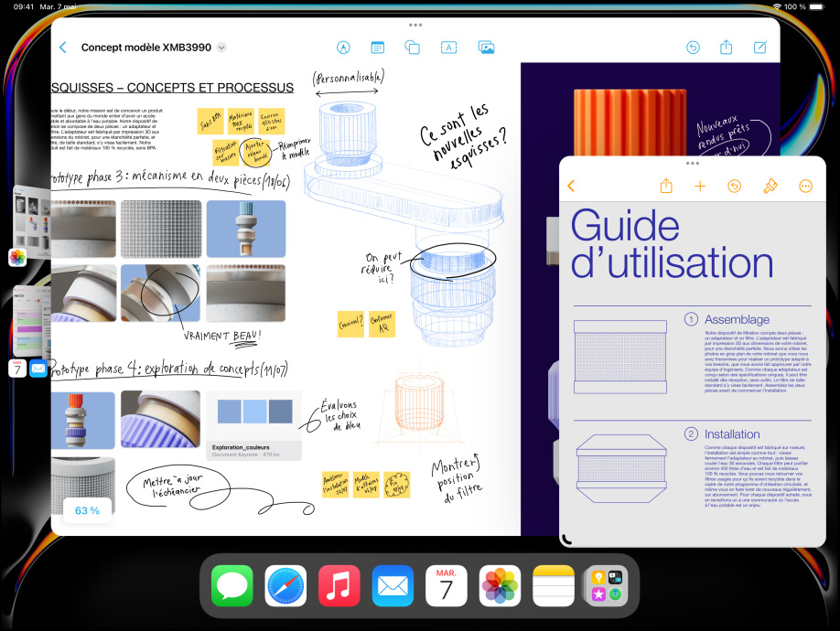Viewport: 840px width, 631px height.
Task: Share the Freeform board
Action: (727, 48)
